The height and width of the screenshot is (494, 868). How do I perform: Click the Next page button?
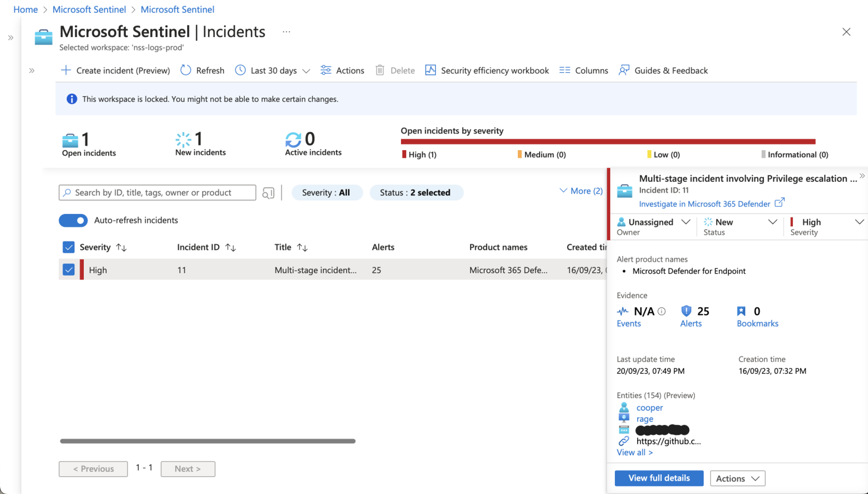[x=188, y=469]
